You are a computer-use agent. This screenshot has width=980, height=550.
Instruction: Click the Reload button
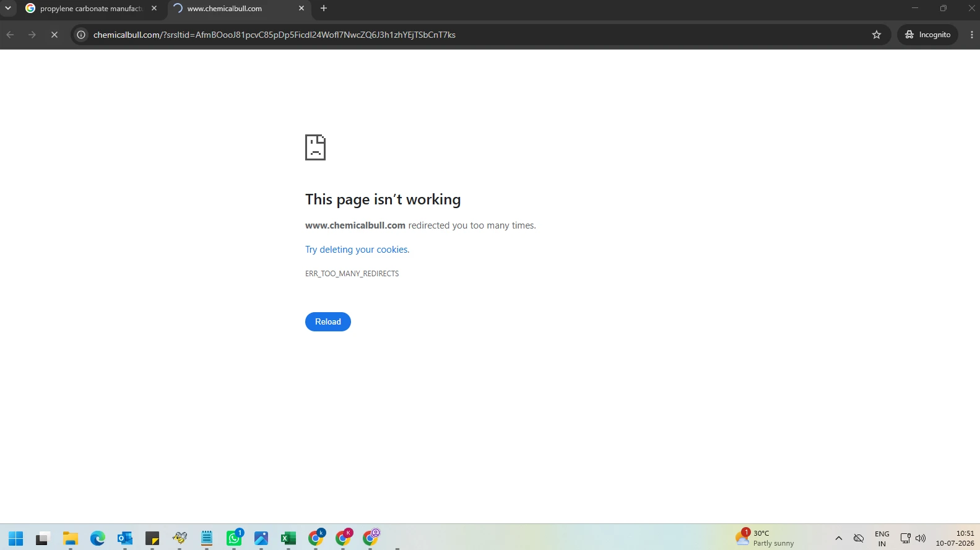coord(328,321)
